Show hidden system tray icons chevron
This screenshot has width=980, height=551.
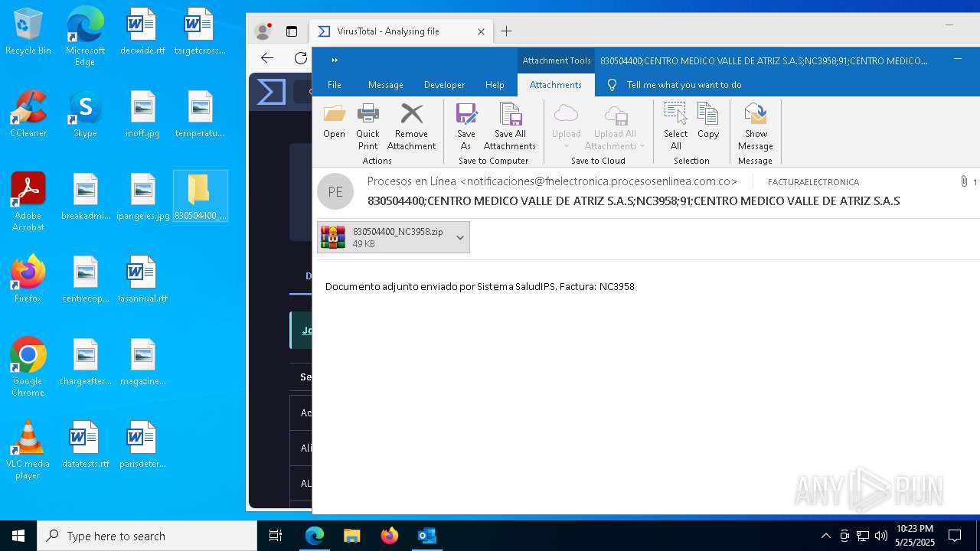click(825, 536)
